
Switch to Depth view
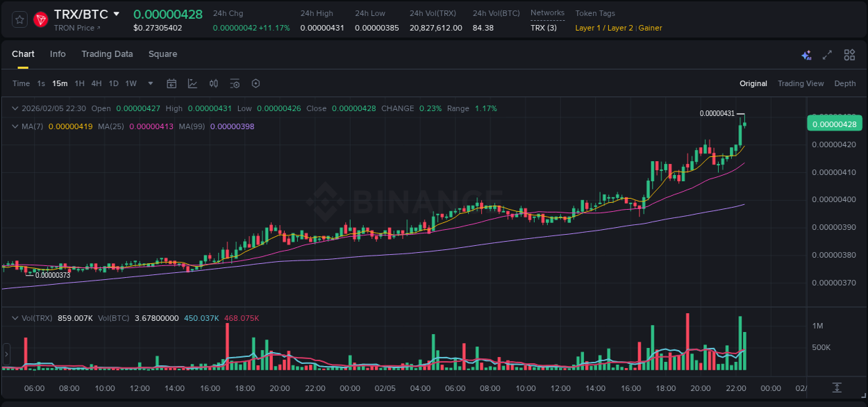click(x=844, y=83)
